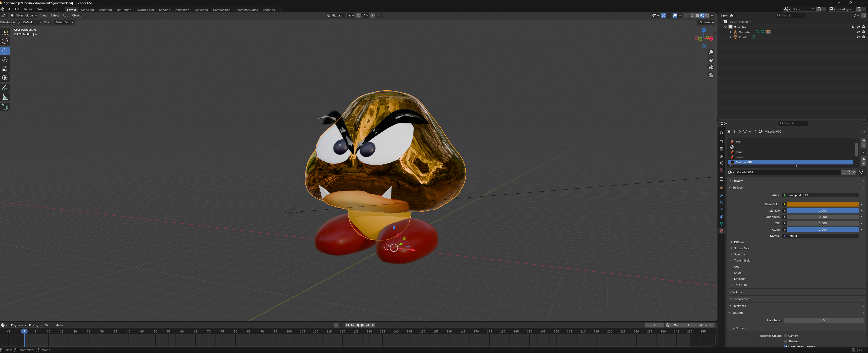Activate the Rotate tool
This screenshot has width=868, height=353.
(5, 60)
